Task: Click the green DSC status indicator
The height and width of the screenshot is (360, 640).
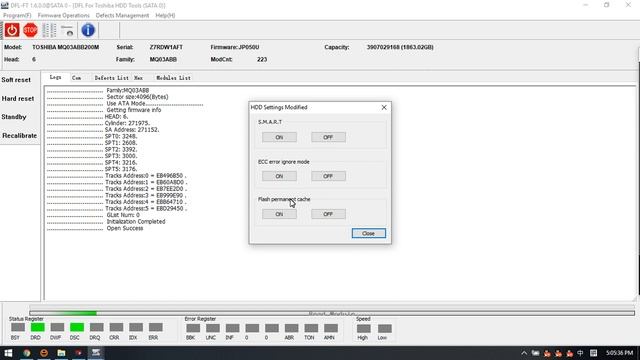Action: (77, 327)
